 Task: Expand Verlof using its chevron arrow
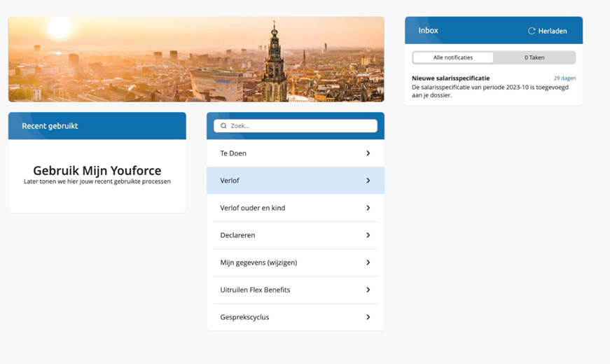click(x=368, y=181)
